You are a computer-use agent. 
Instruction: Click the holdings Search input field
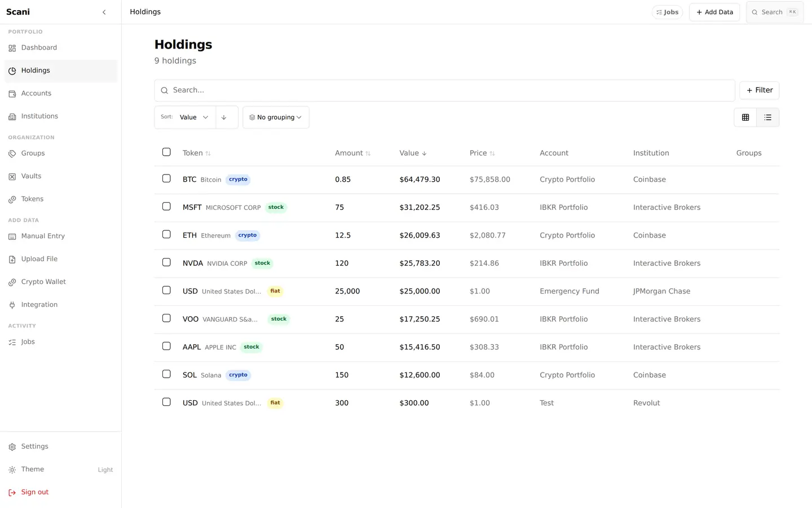pyautogui.click(x=445, y=90)
